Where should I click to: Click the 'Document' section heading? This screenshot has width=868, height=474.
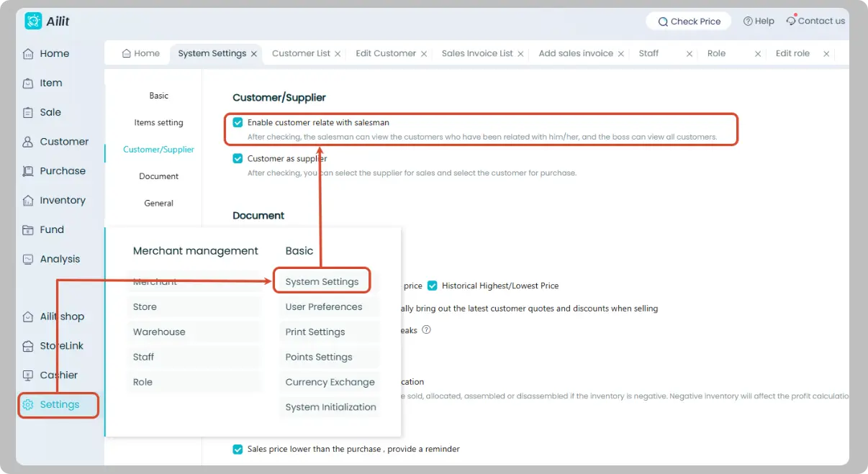258,215
